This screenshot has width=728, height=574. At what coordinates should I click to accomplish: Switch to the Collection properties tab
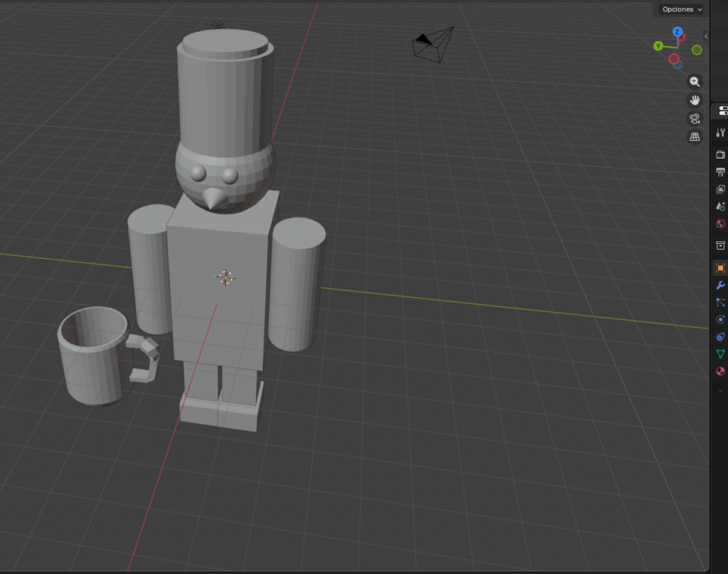coord(720,245)
